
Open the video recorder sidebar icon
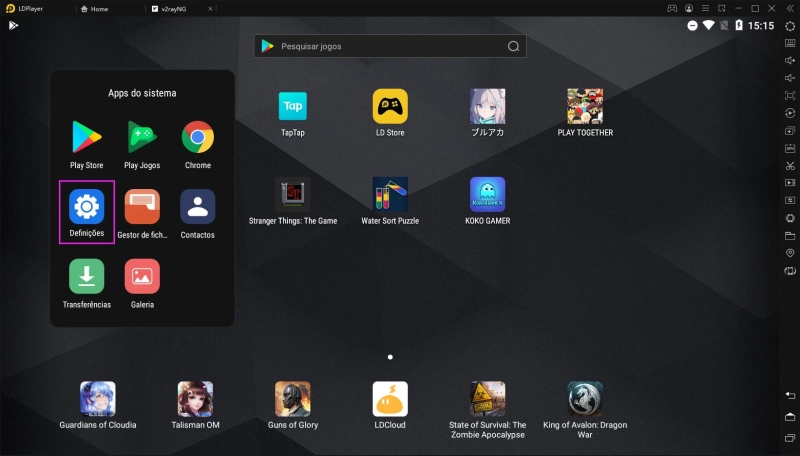click(790, 183)
